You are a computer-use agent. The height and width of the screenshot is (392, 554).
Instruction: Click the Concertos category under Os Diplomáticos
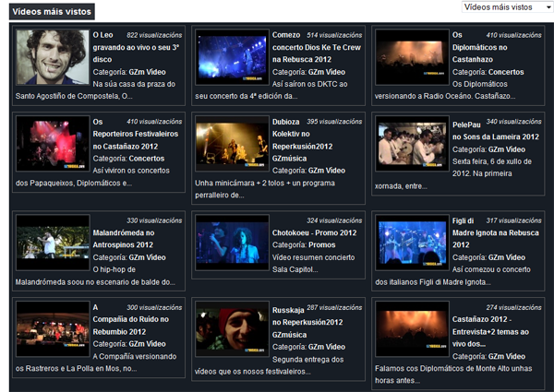pos(507,71)
